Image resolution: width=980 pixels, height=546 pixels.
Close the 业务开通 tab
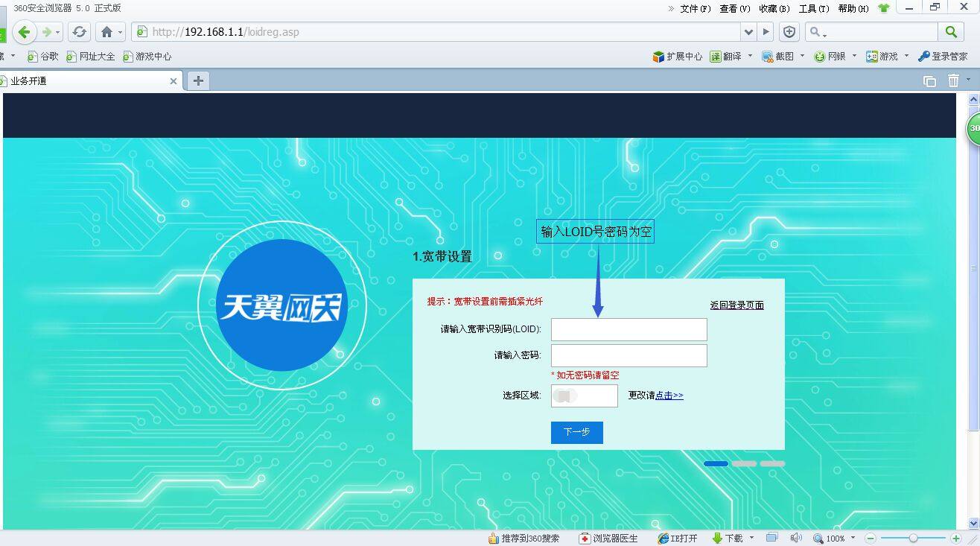pyautogui.click(x=174, y=81)
